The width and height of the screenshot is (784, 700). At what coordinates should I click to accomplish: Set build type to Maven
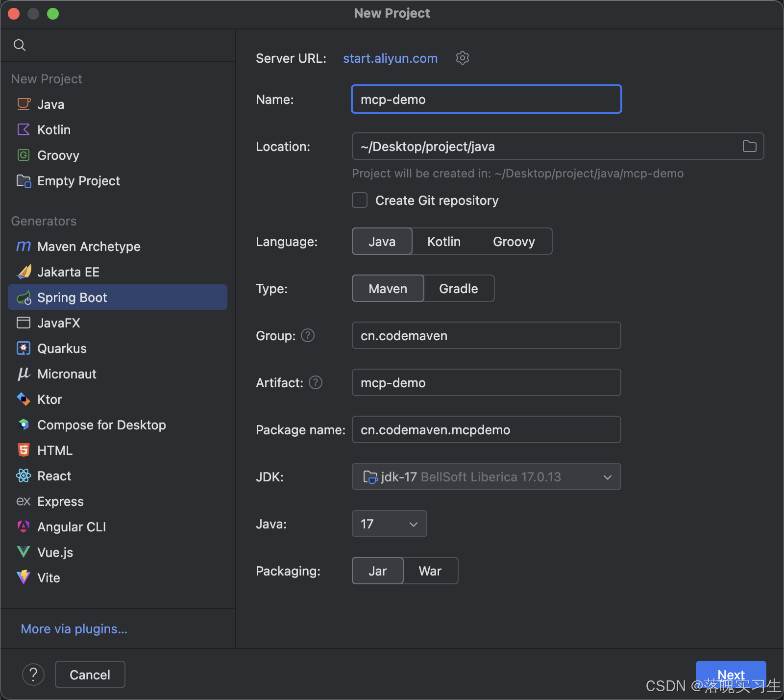click(x=388, y=288)
